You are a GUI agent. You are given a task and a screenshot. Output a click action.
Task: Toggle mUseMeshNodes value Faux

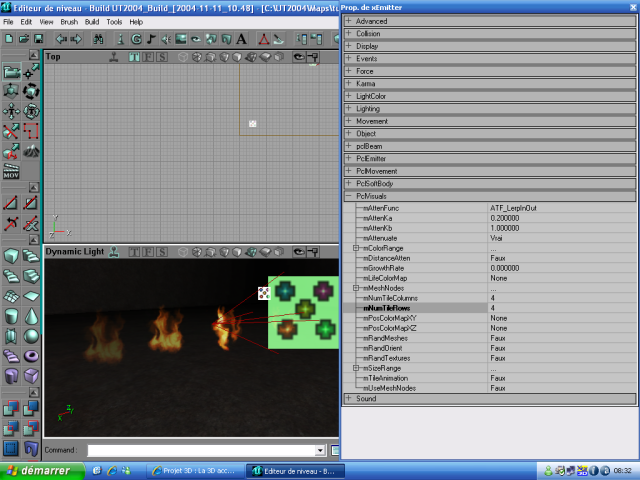tap(497, 388)
